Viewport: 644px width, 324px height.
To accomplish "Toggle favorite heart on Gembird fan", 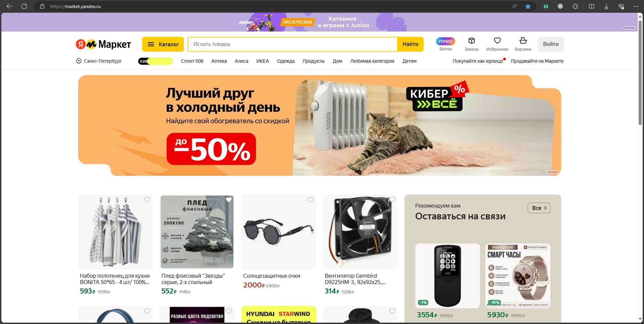I will [392, 200].
